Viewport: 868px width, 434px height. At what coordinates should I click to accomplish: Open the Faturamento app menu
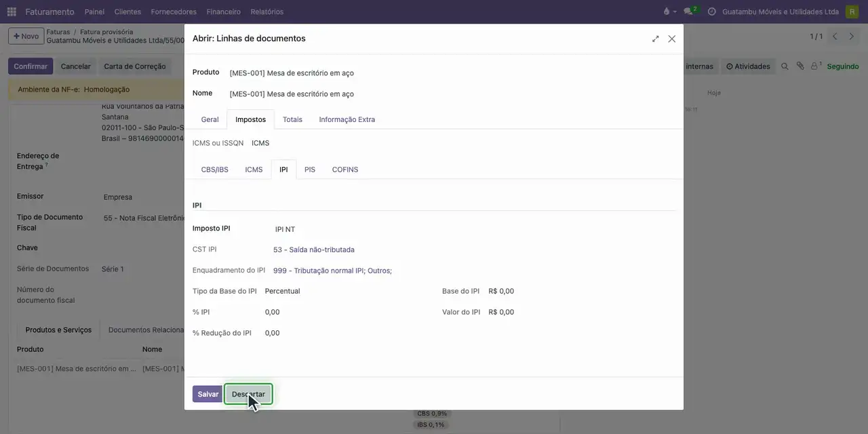[x=50, y=12]
